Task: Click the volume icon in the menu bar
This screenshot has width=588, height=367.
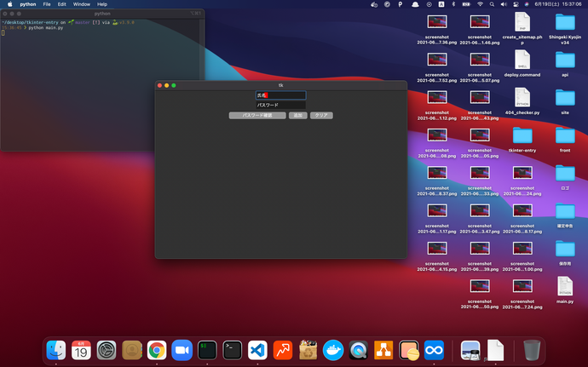Action: point(504,4)
